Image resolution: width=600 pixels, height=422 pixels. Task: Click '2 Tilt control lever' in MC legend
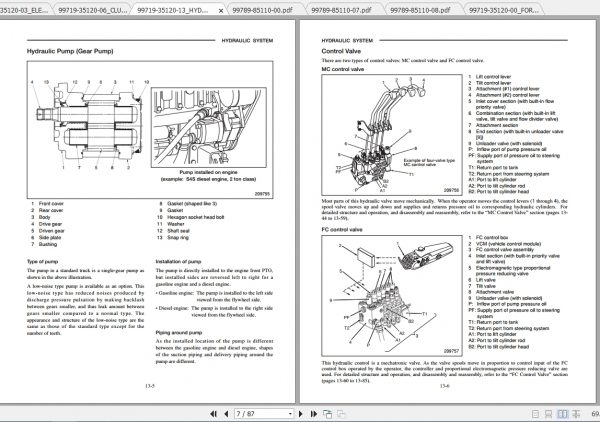coord(490,83)
